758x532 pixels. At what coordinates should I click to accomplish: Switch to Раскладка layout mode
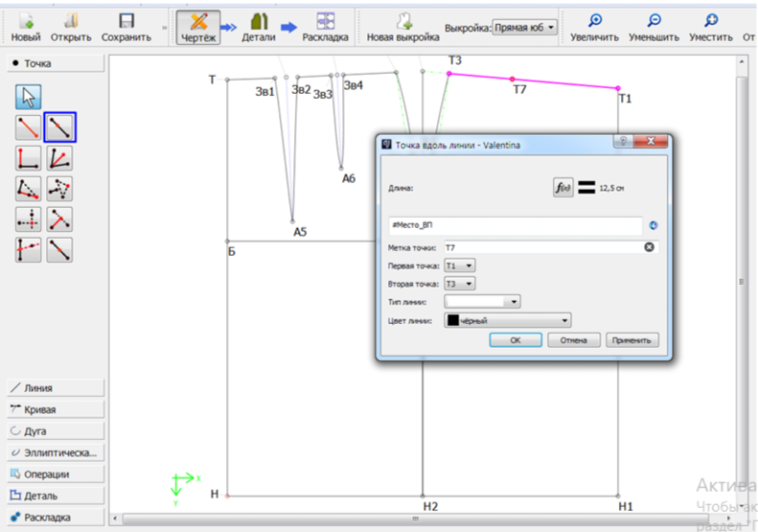click(326, 28)
